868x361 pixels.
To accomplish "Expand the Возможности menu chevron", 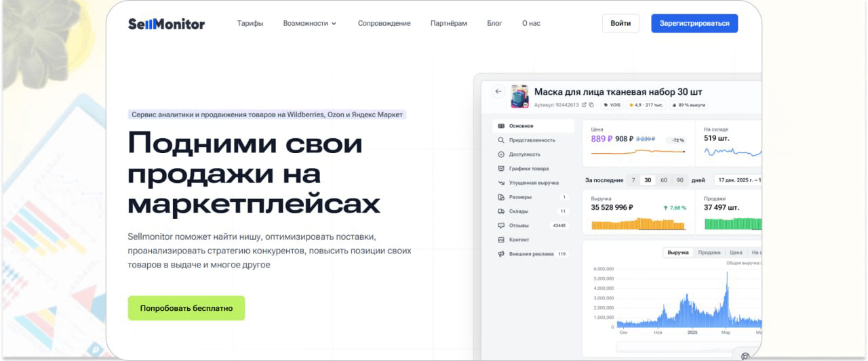I will [334, 24].
